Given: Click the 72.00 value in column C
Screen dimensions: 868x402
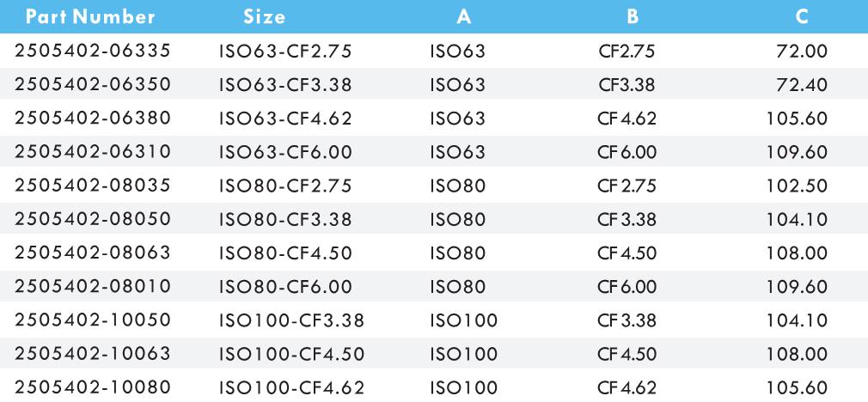Looking at the screenshot, I should click(x=802, y=52).
